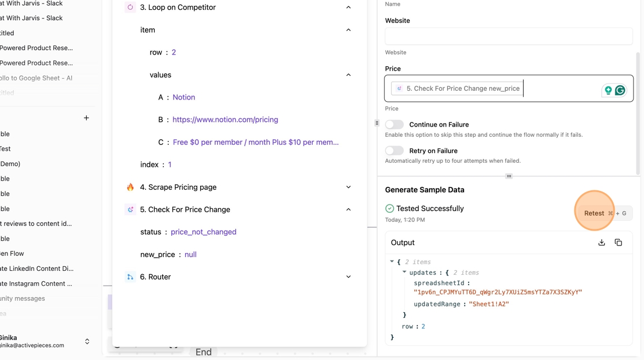
Task: Collapse the Check For Price Change step
Action: click(348, 209)
